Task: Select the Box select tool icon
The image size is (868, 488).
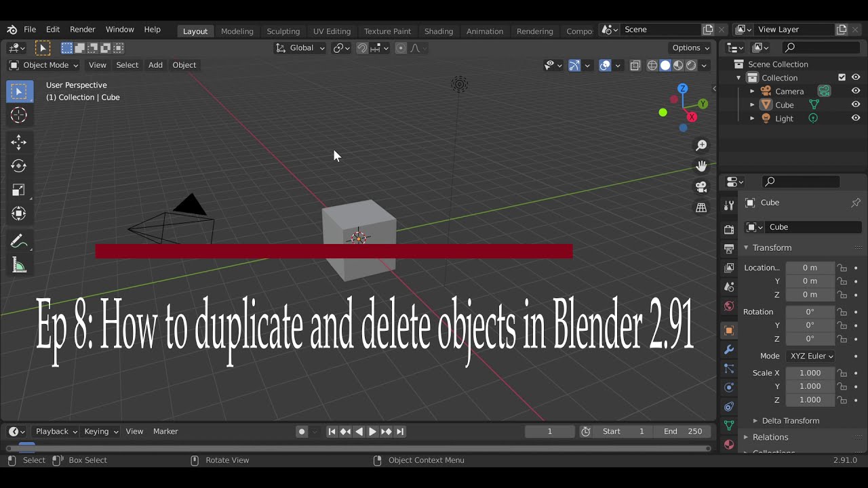Action: point(19,91)
